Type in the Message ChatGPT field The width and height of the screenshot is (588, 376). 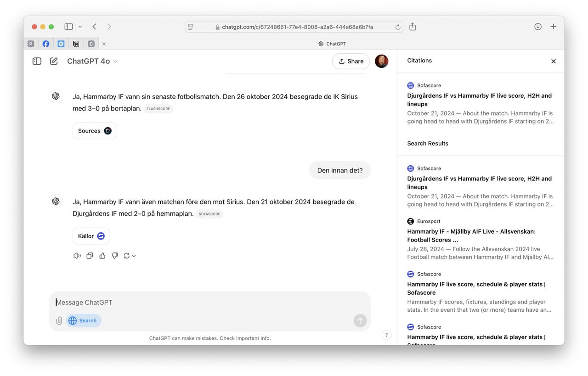tap(202, 302)
